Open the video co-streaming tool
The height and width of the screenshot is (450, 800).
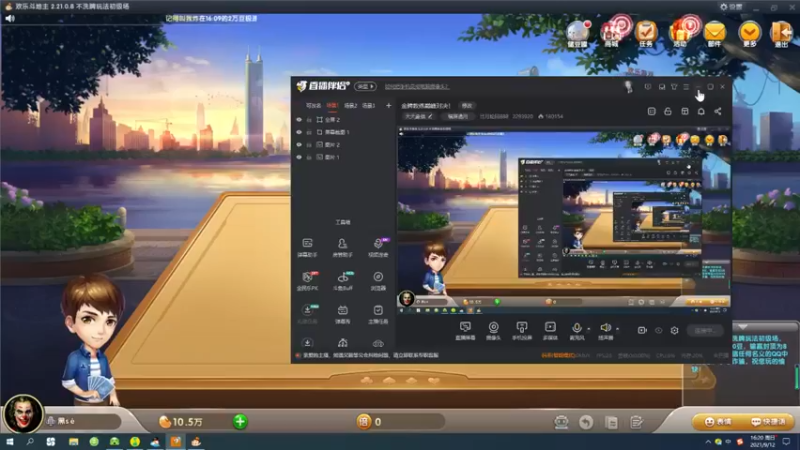(378, 247)
